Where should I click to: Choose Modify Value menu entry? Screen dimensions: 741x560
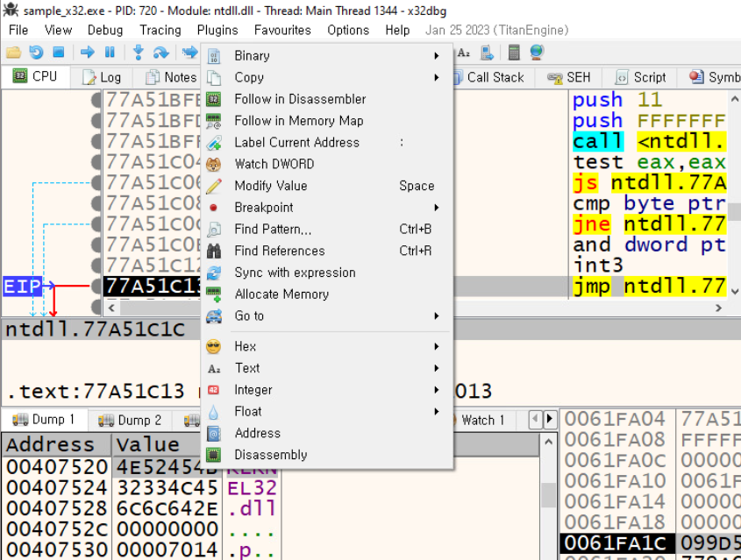click(x=329, y=186)
